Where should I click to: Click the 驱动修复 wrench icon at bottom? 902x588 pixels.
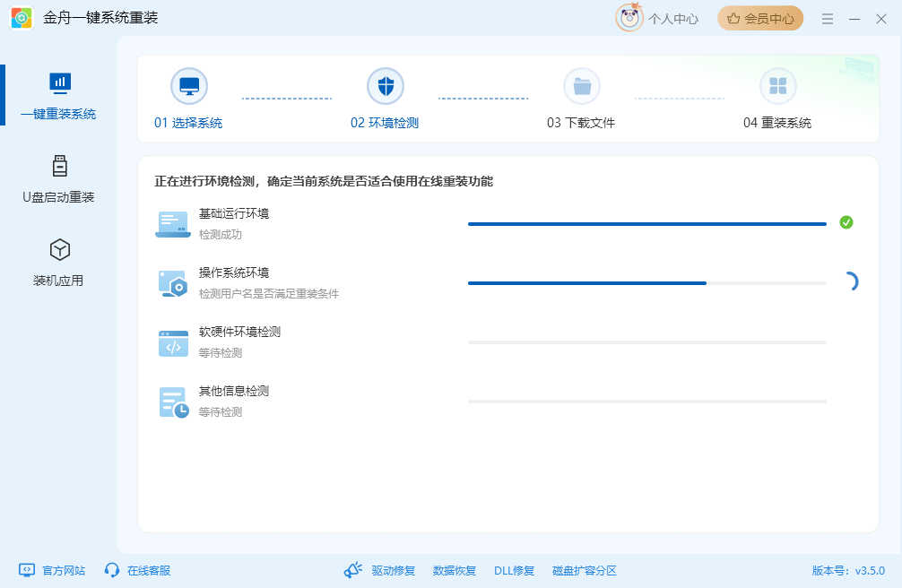point(353,569)
